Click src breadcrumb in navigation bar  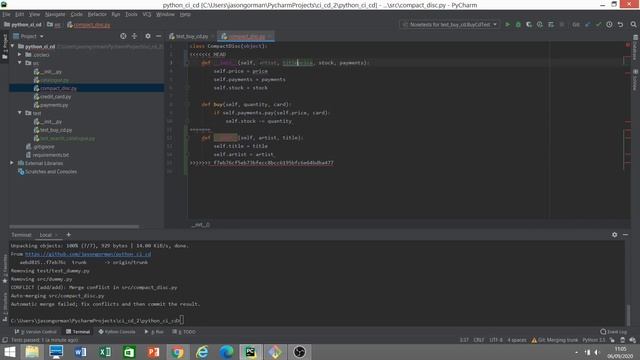pos(53,25)
